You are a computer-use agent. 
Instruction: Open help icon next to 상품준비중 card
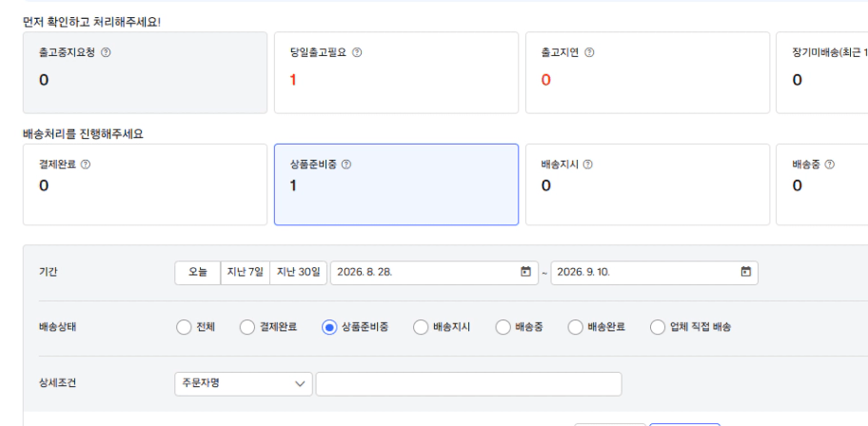pyautogui.click(x=346, y=165)
